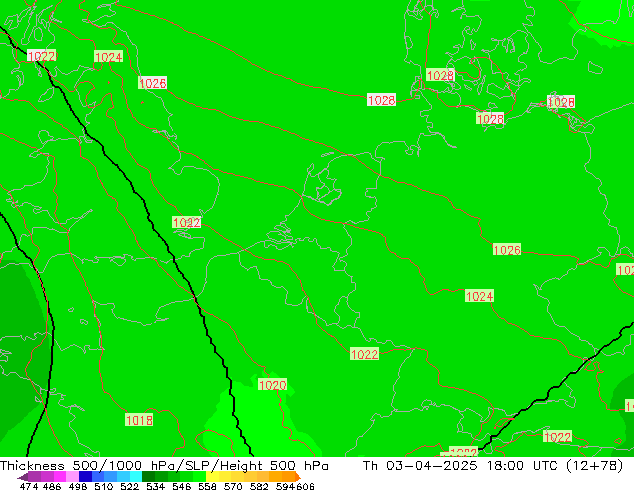Select the 1024 label beside the top-left 1022
634x490 pixels.
point(108,57)
